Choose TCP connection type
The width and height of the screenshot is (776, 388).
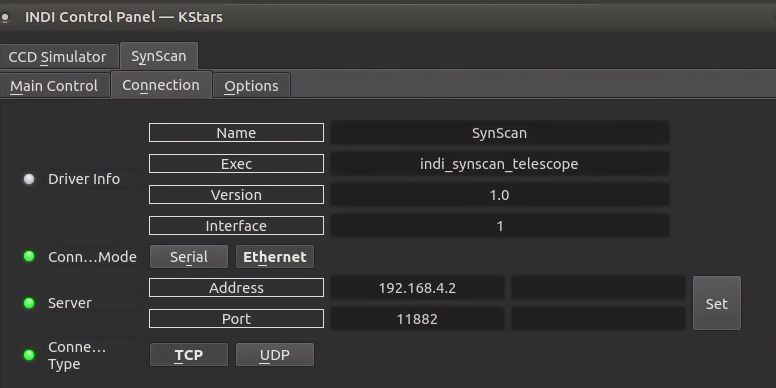pyautogui.click(x=189, y=355)
